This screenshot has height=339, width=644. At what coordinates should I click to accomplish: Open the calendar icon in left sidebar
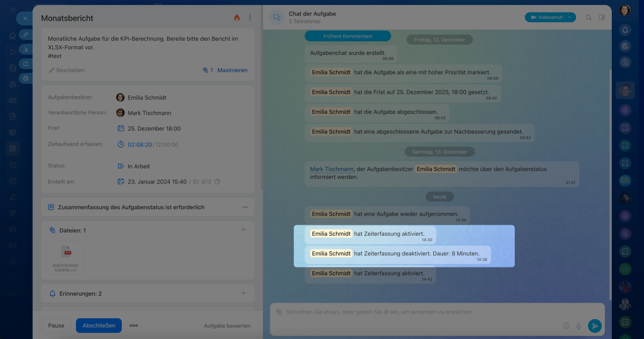[x=13, y=181]
